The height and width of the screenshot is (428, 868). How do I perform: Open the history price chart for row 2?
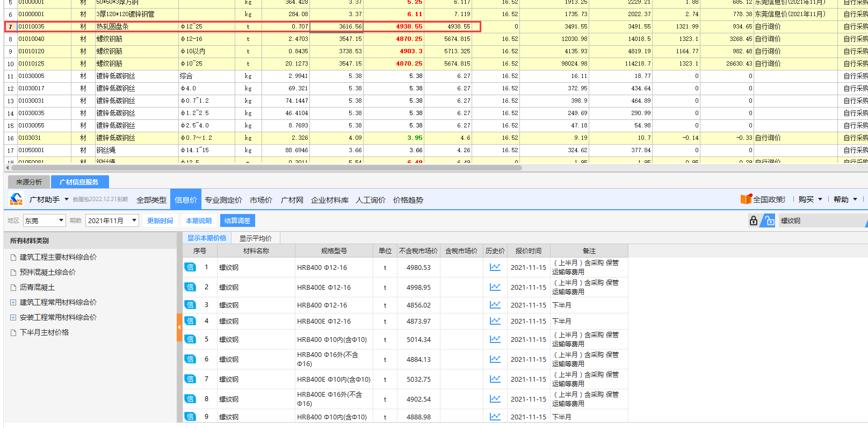pyautogui.click(x=495, y=287)
